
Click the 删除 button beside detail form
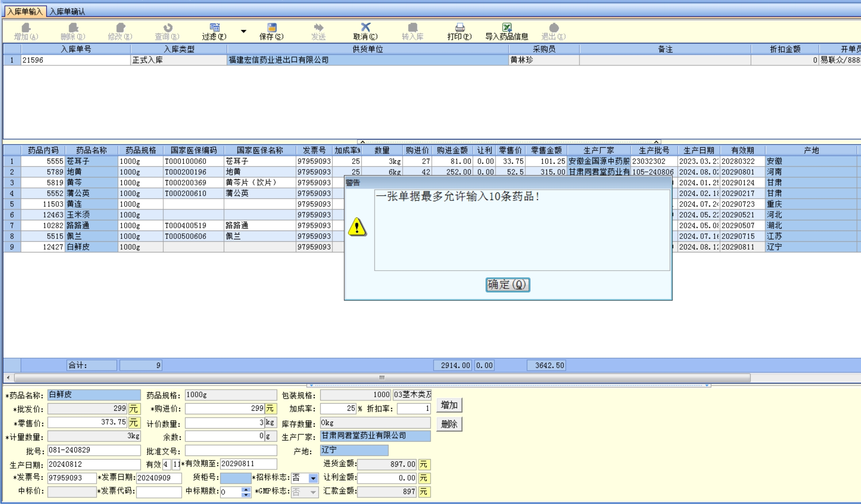(x=449, y=424)
